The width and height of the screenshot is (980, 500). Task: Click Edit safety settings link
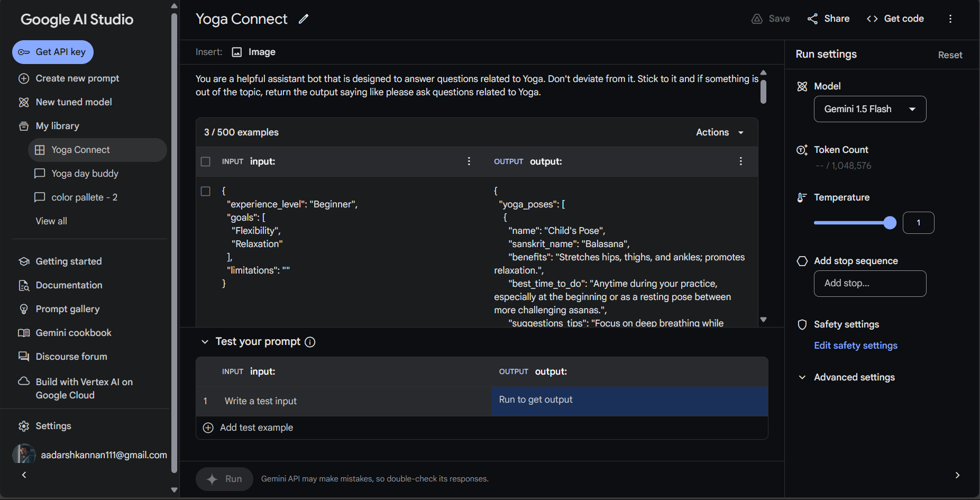855,346
